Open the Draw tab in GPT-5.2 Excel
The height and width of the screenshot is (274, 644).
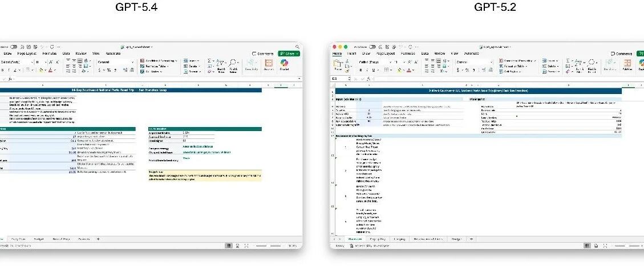coord(366,54)
